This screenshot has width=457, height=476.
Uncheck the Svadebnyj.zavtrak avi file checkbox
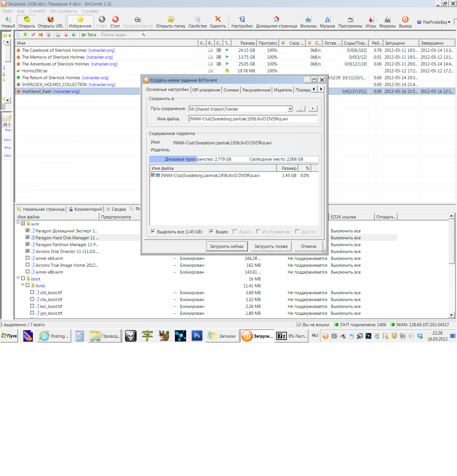click(153, 175)
